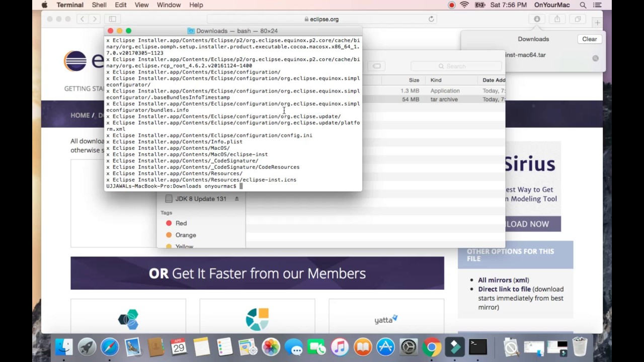Click the red screen recording menu bar icon
This screenshot has width=644, height=362.
[451, 5]
